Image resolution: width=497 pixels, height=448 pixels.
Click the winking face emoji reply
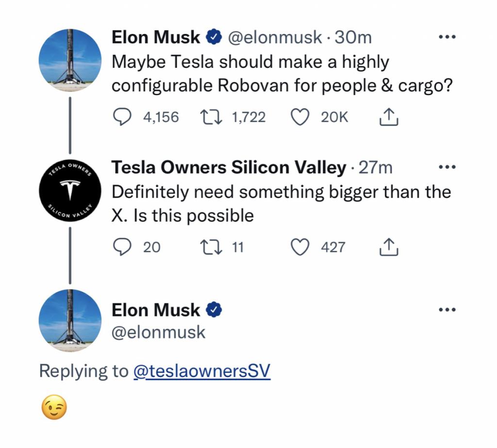click(x=54, y=407)
